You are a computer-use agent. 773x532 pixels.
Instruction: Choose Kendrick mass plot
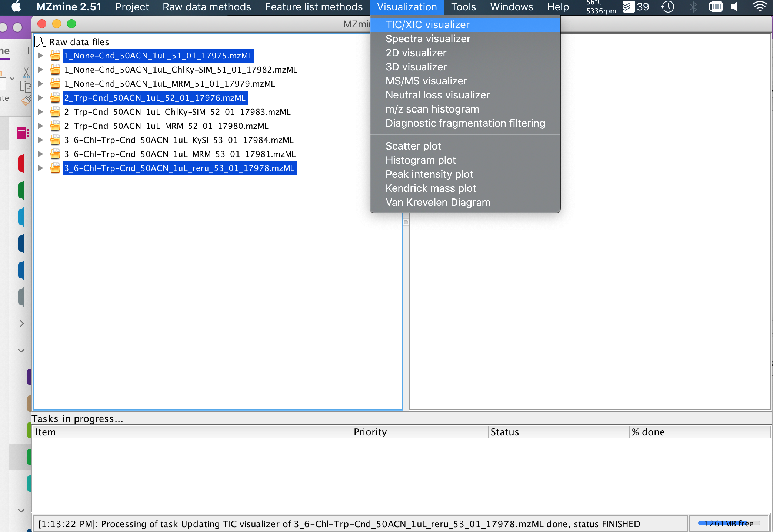[x=465, y=188]
